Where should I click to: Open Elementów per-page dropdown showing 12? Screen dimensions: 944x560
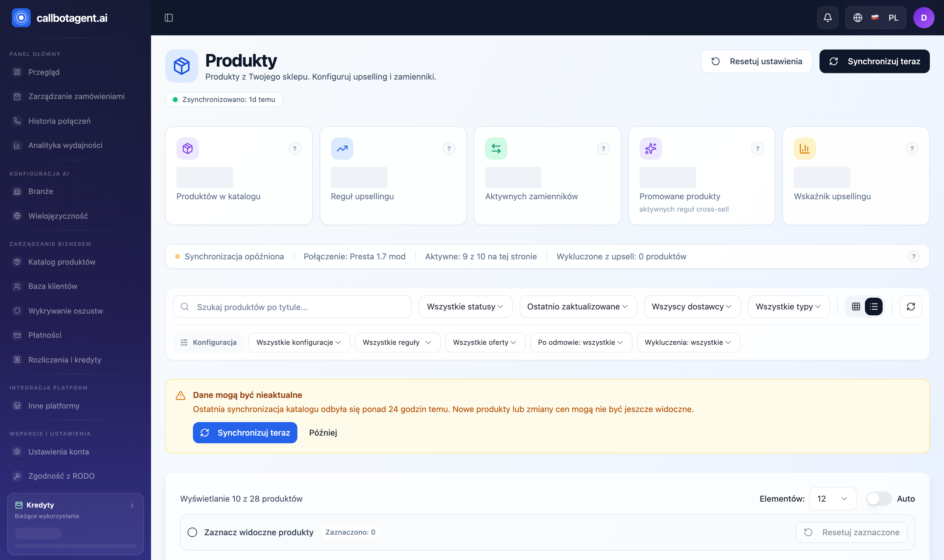(832, 499)
